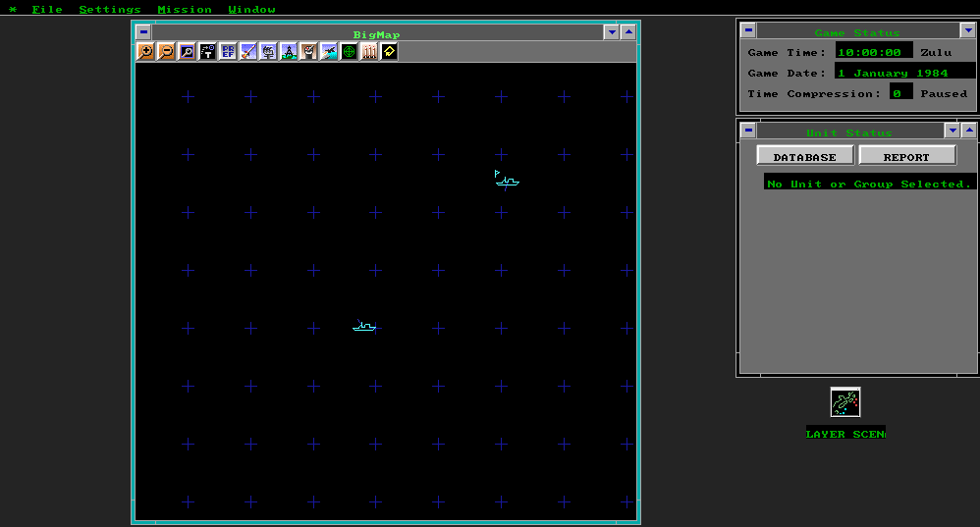Image resolution: width=980 pixels, height=527 pixels.
Task: Click the Time Compression value 0
Action: tap(901, 92)
